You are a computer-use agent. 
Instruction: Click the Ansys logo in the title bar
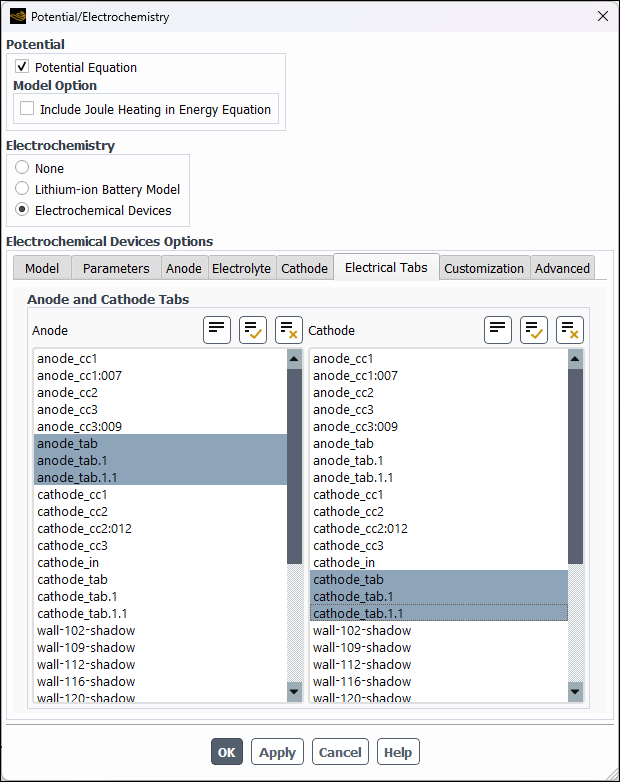[17, 16]
